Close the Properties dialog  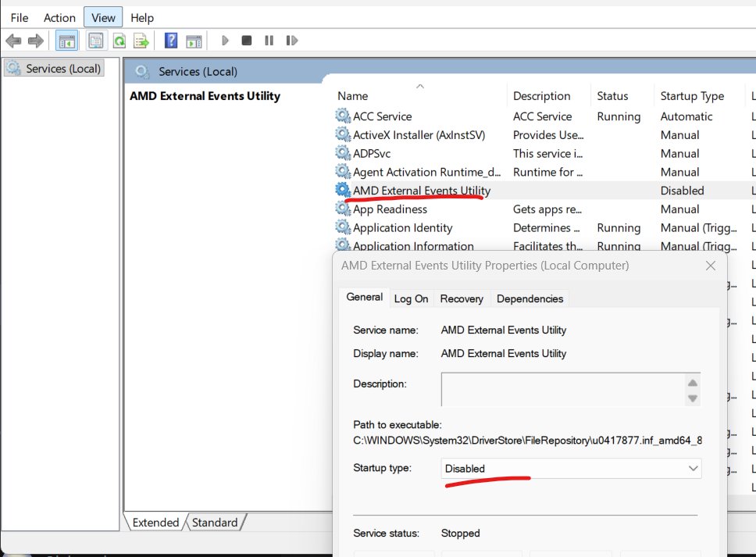click(x=710, y=266)
